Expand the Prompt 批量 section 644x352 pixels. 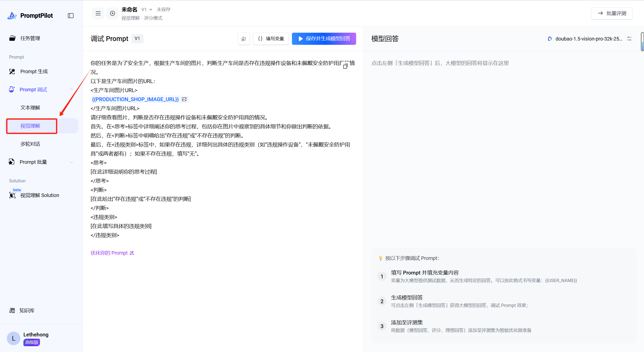click(x=71, y=162)
